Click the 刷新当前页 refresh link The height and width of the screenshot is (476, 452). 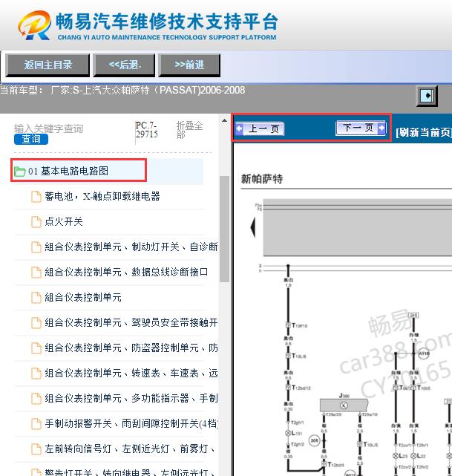424,132
